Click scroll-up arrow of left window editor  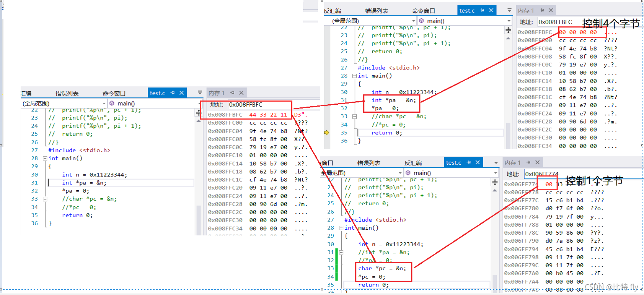[198, 121]
